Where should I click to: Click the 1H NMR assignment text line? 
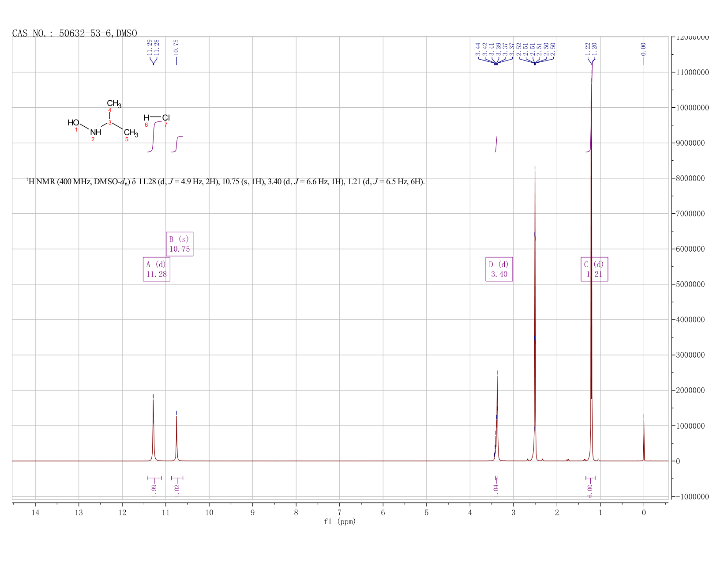[225, 181]
